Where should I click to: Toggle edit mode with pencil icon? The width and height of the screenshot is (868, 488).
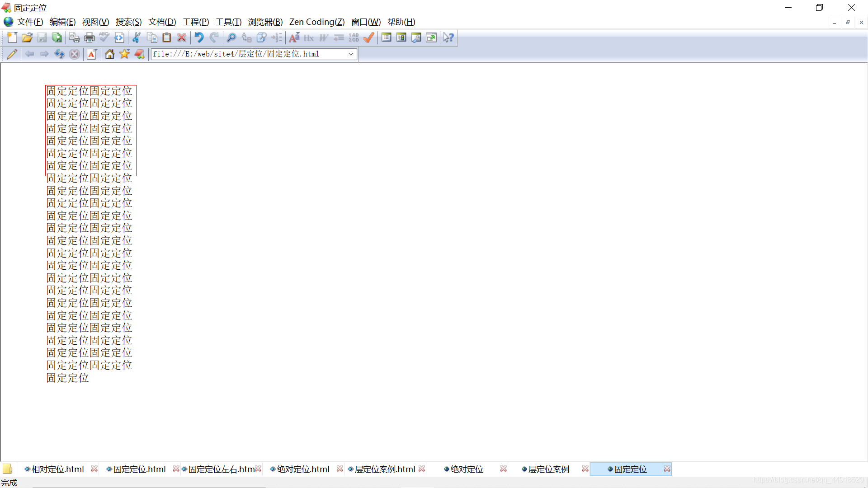click(12, 54)
